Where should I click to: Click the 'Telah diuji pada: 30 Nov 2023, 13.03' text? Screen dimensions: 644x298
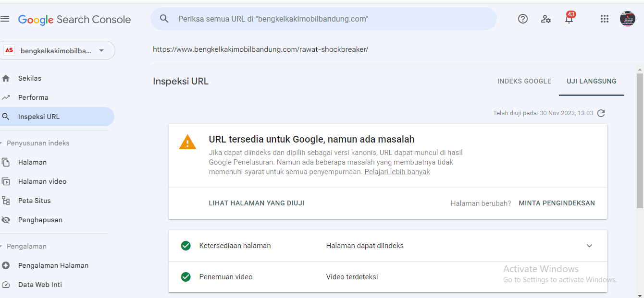coord(543,113)
